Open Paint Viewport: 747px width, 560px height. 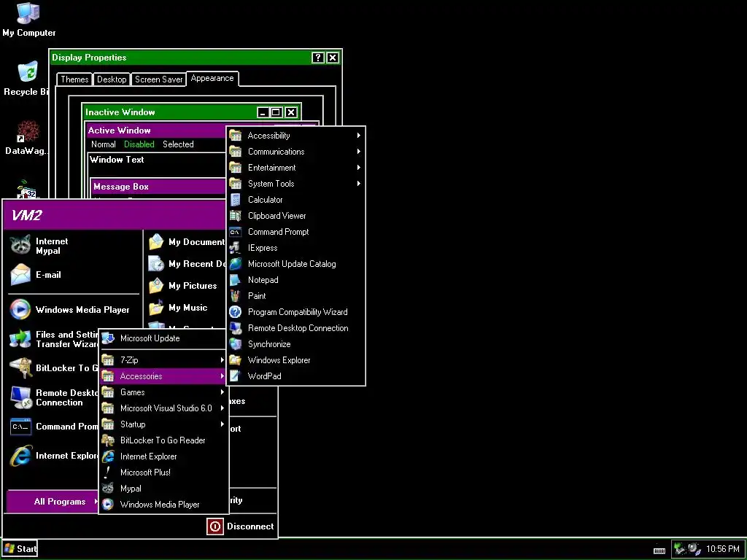295,296
